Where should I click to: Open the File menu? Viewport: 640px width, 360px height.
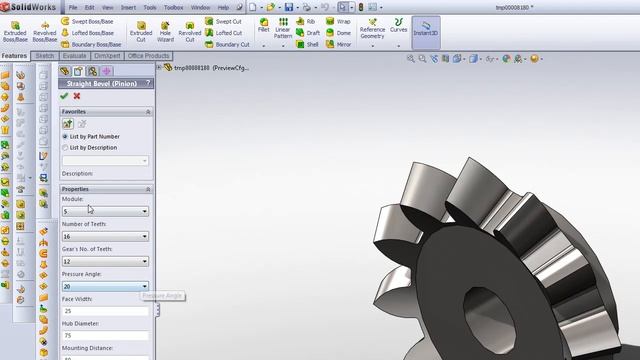click(73, 7)
